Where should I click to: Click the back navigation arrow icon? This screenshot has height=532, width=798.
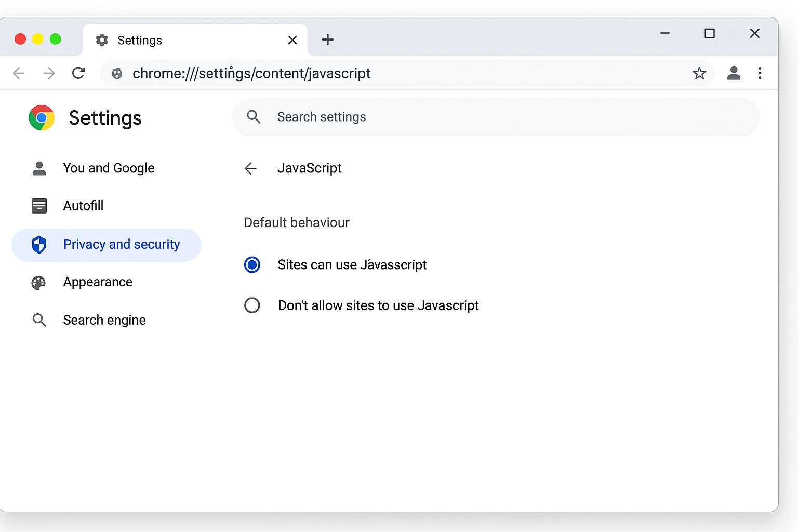tap(19, 73)
